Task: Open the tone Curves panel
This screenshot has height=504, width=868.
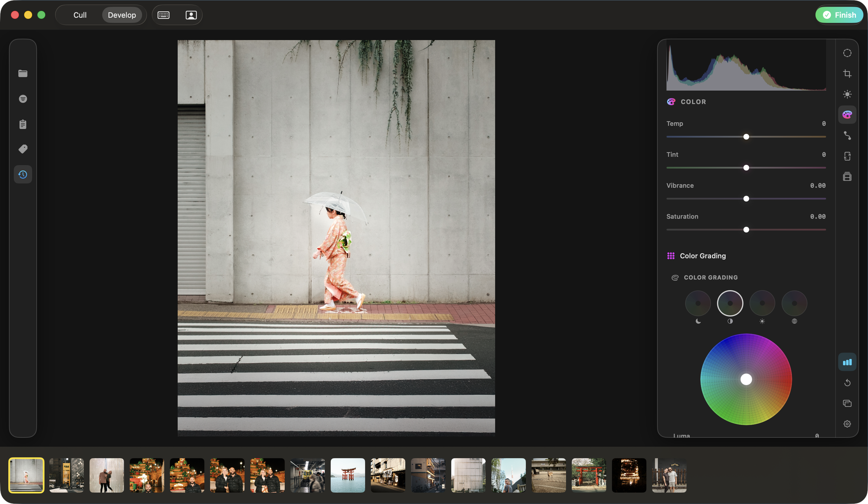Action: coord(847,136)
